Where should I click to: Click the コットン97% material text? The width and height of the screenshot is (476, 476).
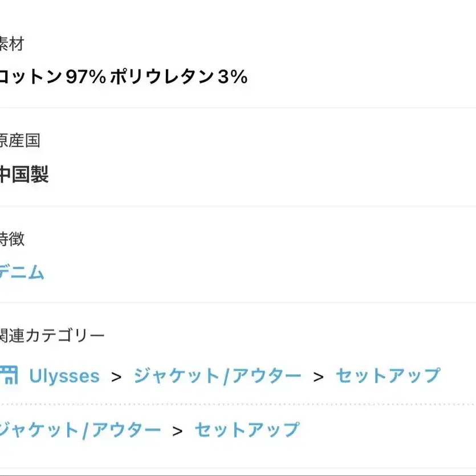[x=53, y=77]
